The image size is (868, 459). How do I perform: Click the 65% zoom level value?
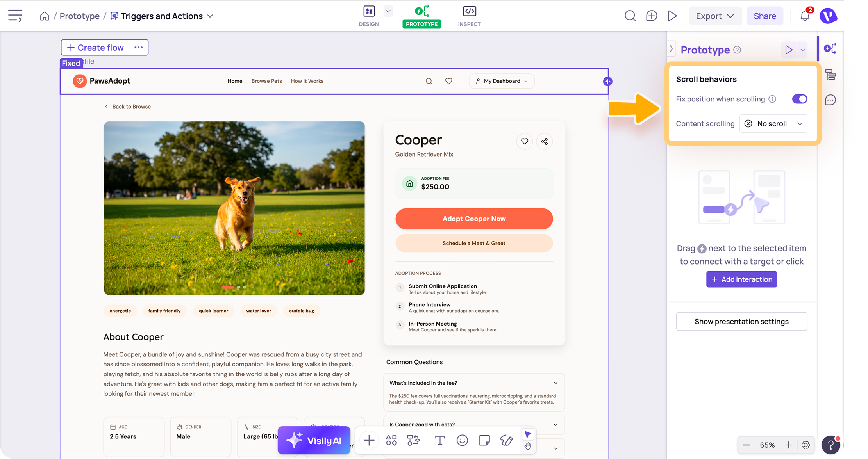click(x=767, y=445)
